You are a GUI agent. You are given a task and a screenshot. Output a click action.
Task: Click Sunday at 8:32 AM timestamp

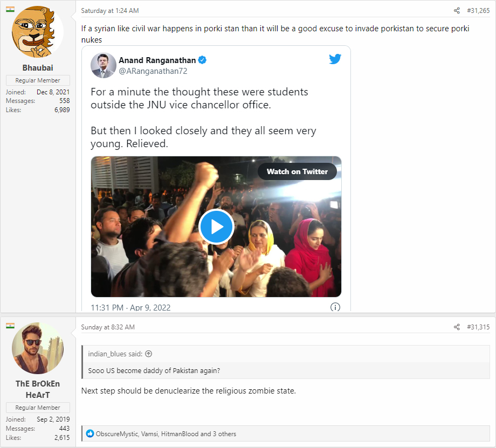pos(108,327)
